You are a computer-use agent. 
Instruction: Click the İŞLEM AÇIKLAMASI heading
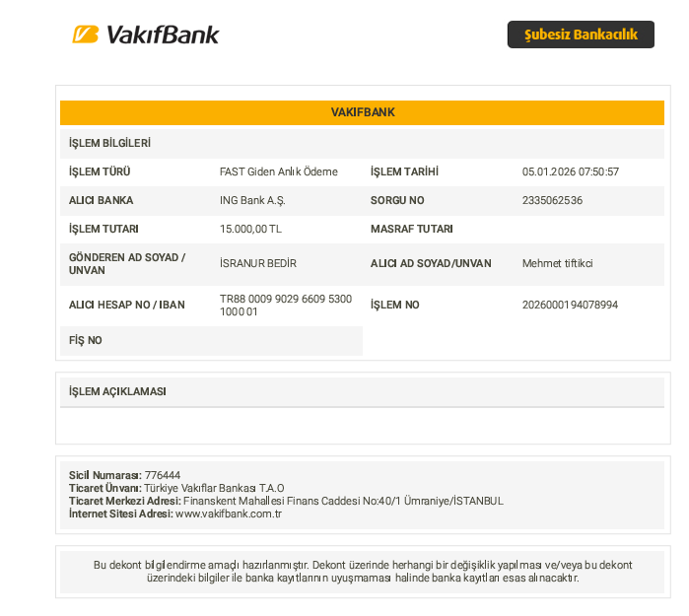tap(117, 391)
